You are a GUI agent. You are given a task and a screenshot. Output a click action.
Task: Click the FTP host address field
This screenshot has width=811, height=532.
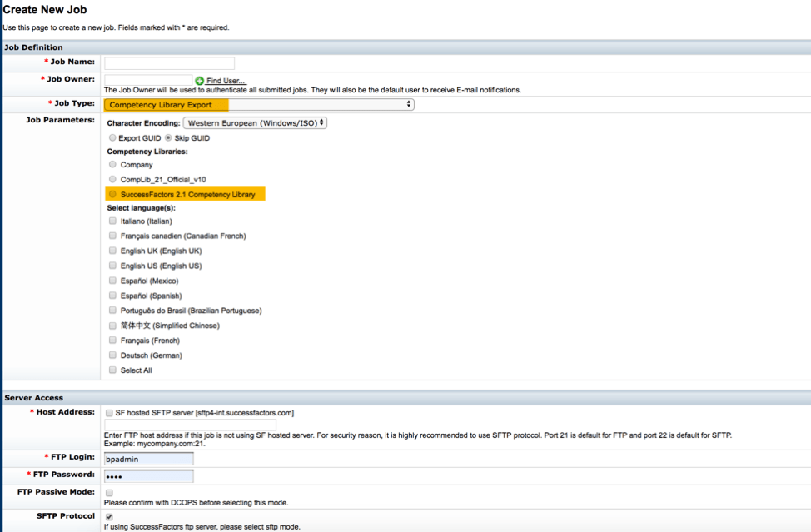click(x=190, y=425)
